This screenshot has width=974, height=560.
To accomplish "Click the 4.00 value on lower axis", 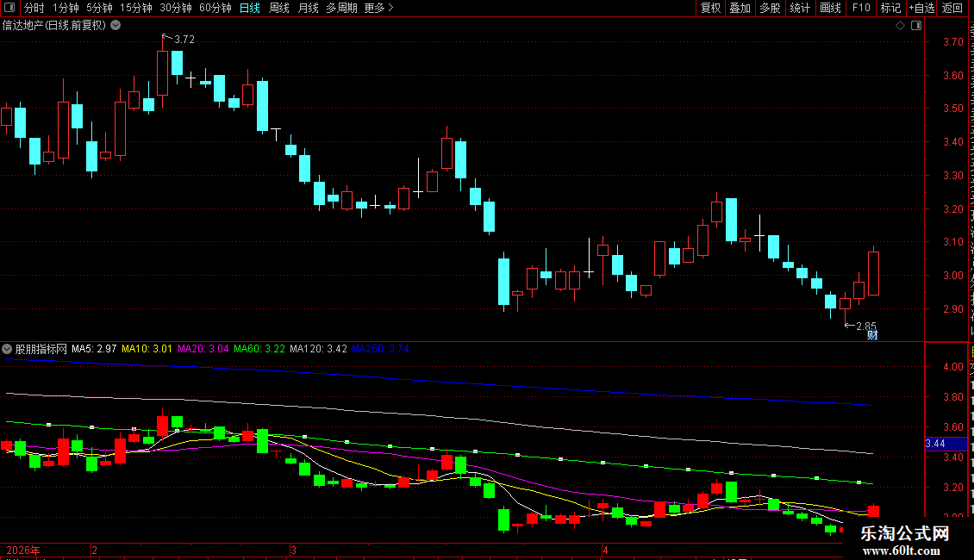I will pos(952,366).
